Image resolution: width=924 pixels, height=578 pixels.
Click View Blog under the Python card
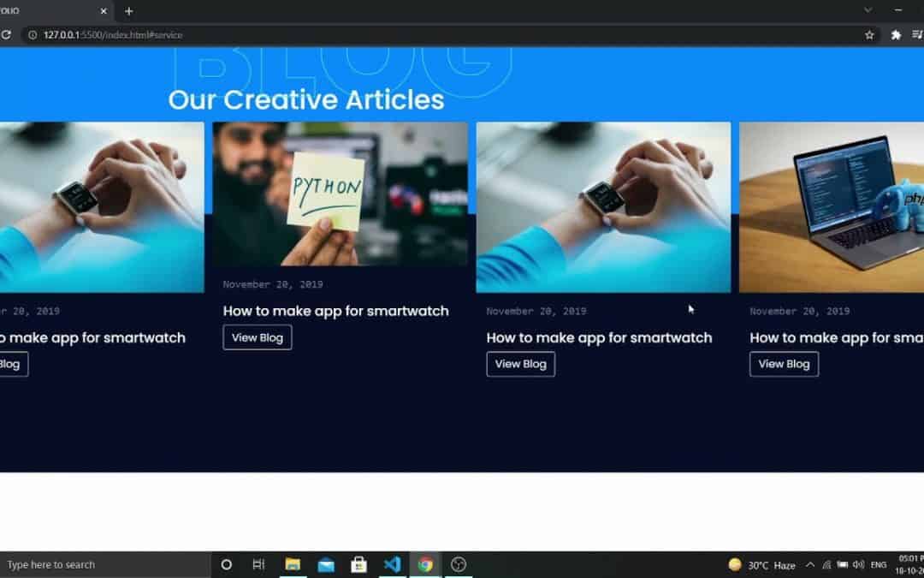258,337
